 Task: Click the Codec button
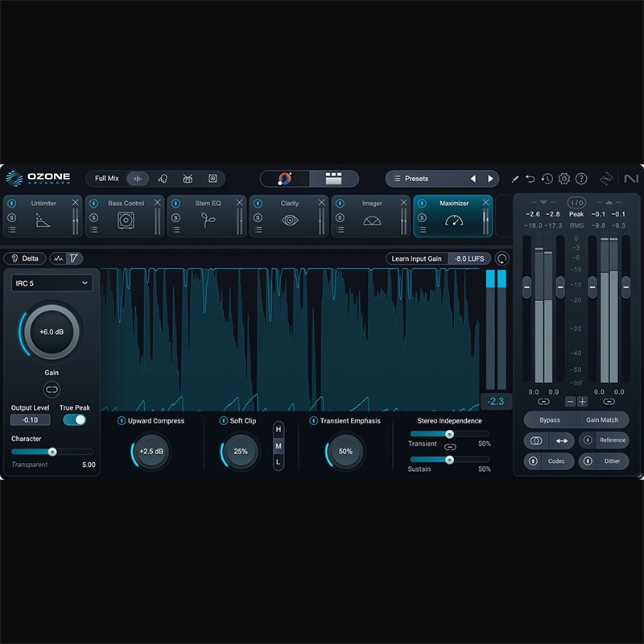(556, 461)
